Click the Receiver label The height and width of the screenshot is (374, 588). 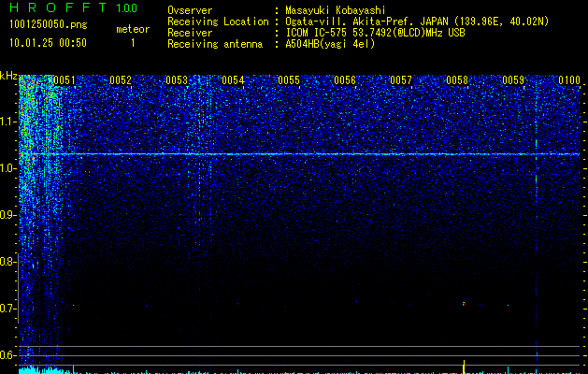point(190,33)
